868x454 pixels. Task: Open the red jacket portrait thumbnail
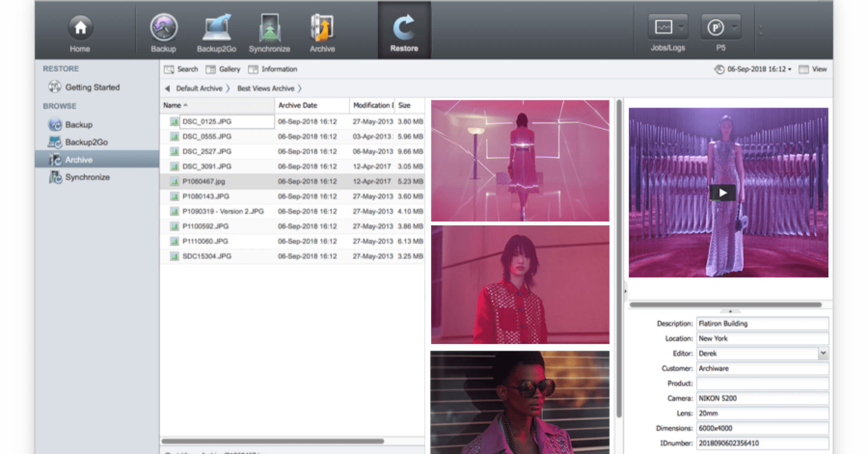pyautogui.click(x=520, y=285)
